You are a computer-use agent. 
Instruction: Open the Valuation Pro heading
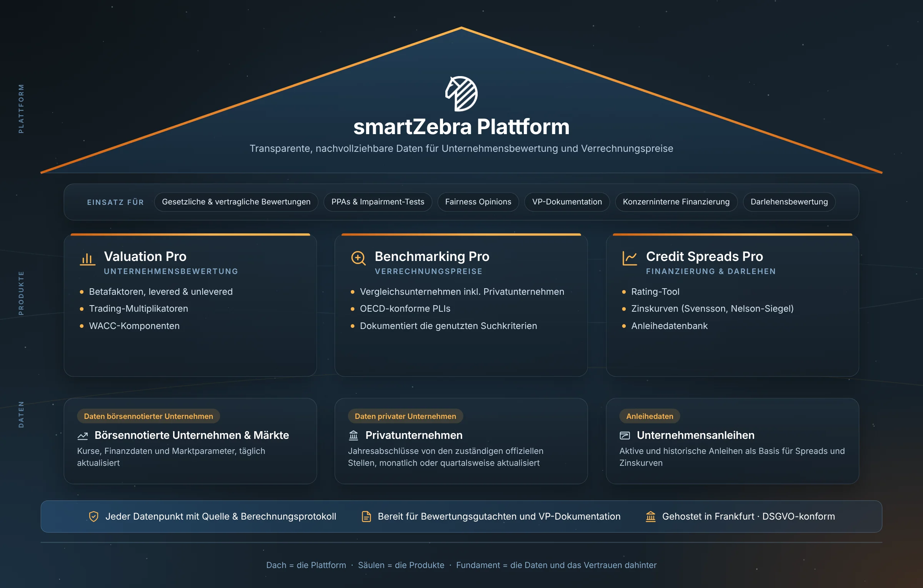(145, 256)
